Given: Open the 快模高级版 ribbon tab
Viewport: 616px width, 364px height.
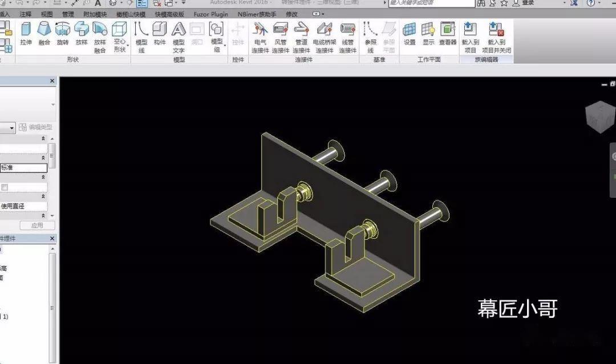Looking at the screenshot, I should pyautogui.click(x=170, y=14).
